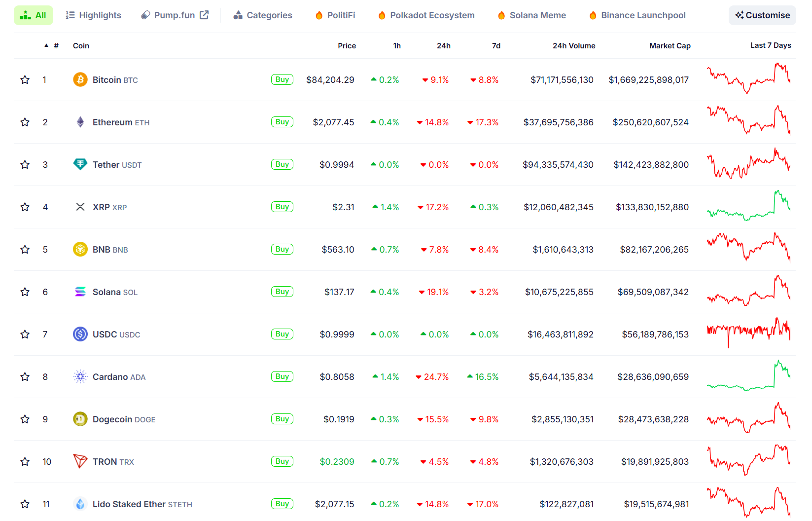
Task: Sort table by 7d change
Action: click(496, 45)
